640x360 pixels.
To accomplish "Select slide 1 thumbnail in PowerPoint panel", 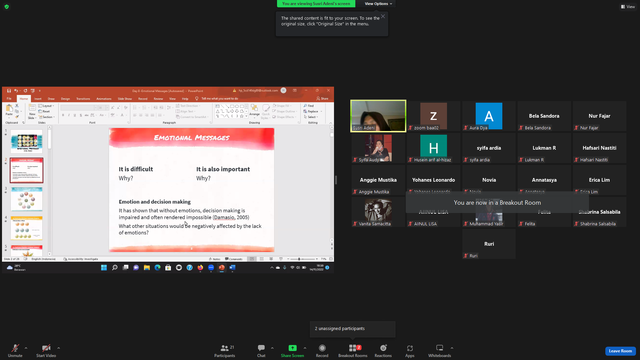I will 27,141.
